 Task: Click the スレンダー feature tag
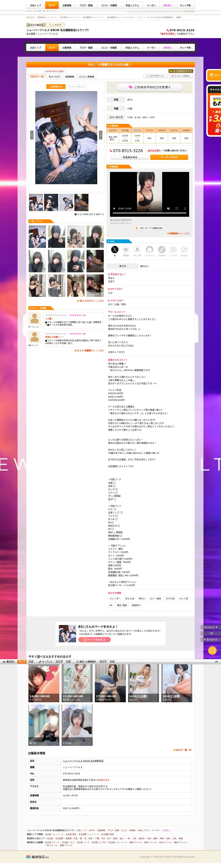coord(115,599)
